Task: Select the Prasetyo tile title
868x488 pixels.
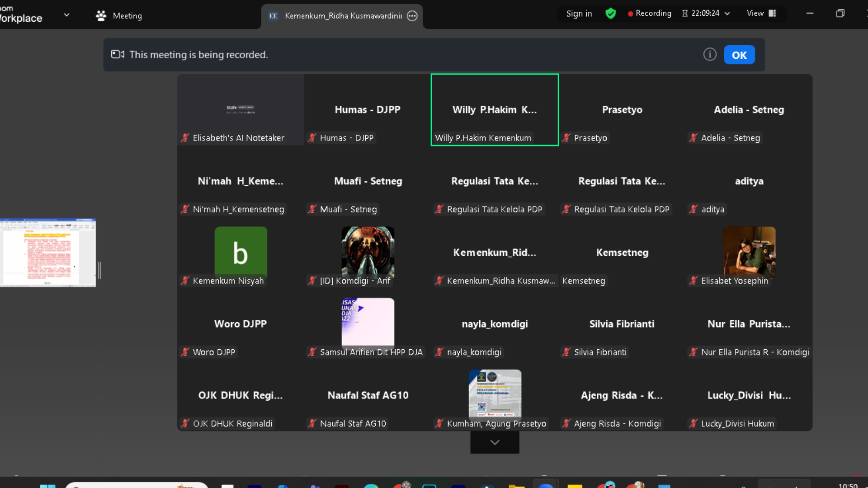Action: tap(622, 110)
